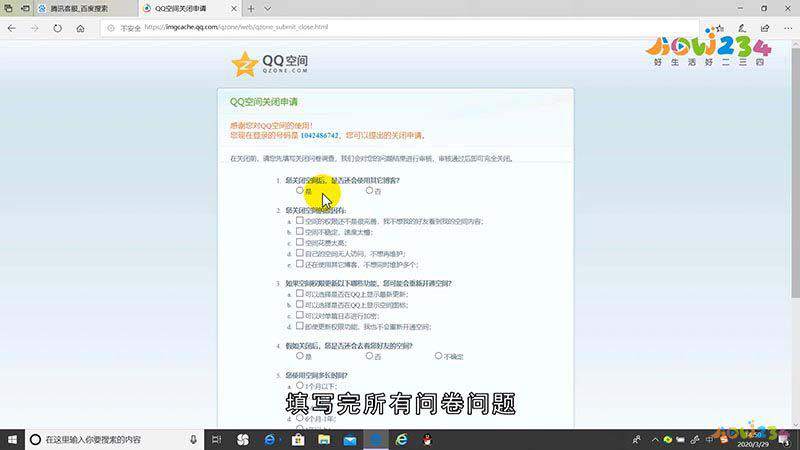Viewport: 800px width, 450px height.
Task: Close the QQ空间关闭申请 tab
Action: click(x=234, y=9)
